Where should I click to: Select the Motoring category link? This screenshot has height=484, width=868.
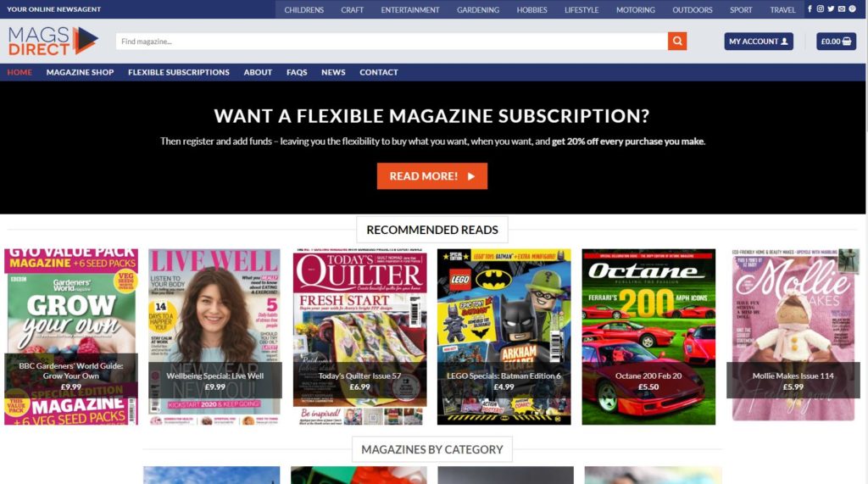pyautogui.click(x=636, y=9)
